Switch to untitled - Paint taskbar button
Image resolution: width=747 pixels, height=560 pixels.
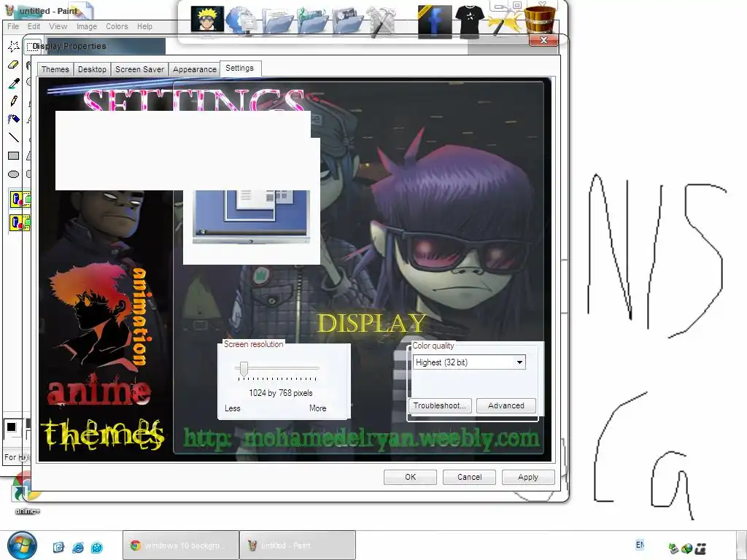tap(298, 545)
